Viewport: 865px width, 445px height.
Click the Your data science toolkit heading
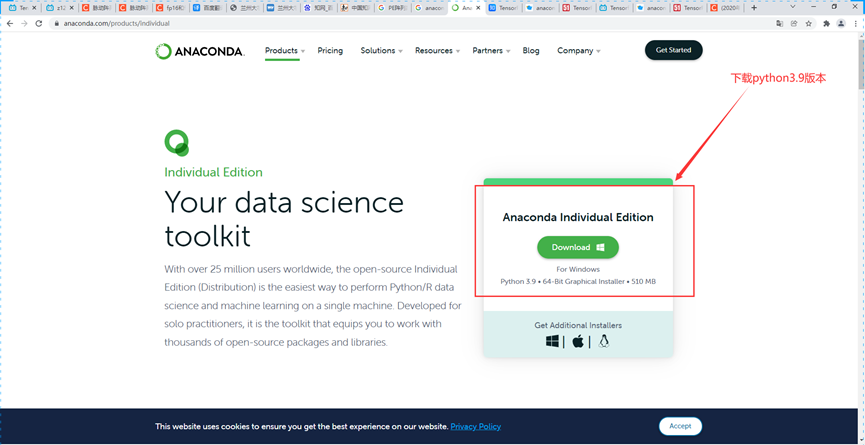pos(284,219)
